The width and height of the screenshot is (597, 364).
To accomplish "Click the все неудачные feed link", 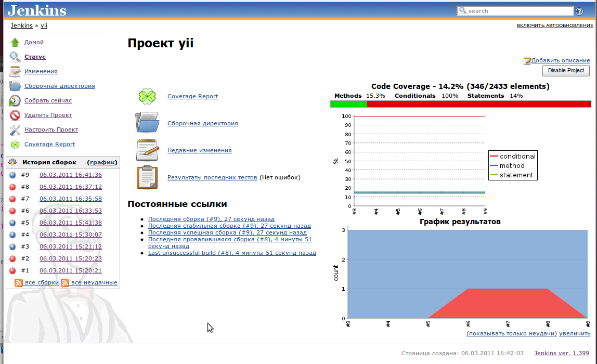I will click(x=94, y=282).
